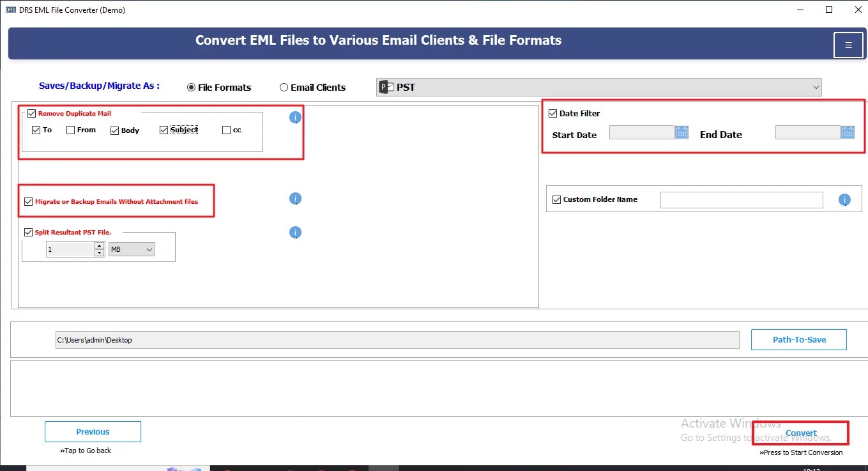Toggle the Split Resultant PST File checkbox
The image size is (868, 471).
[x=28, y=233]
